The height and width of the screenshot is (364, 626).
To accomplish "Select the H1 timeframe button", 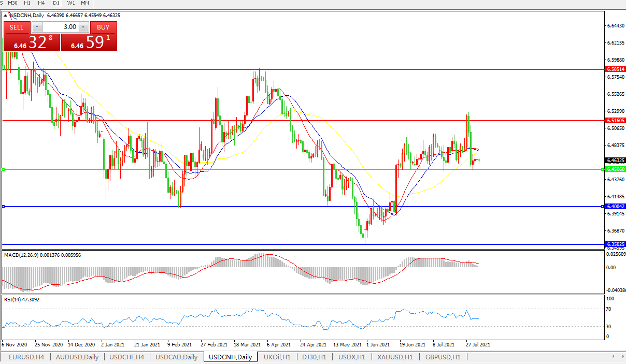I will pos(27,3).
